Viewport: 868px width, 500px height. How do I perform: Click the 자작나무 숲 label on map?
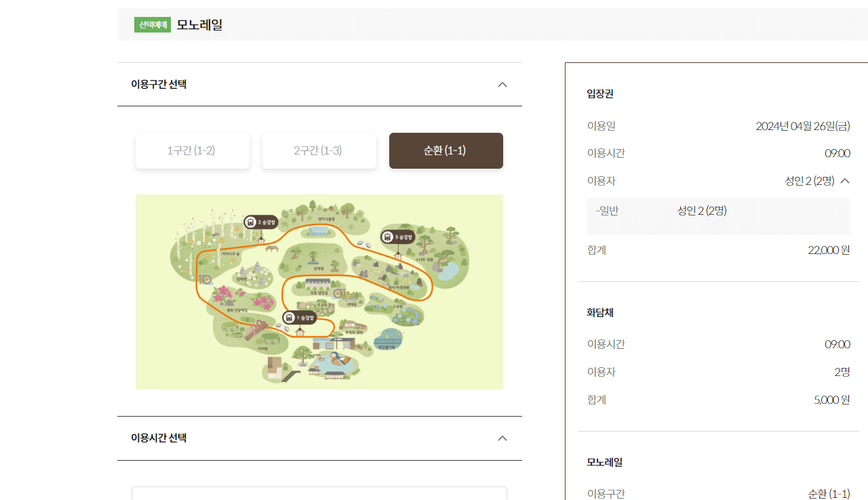(232, 253)
